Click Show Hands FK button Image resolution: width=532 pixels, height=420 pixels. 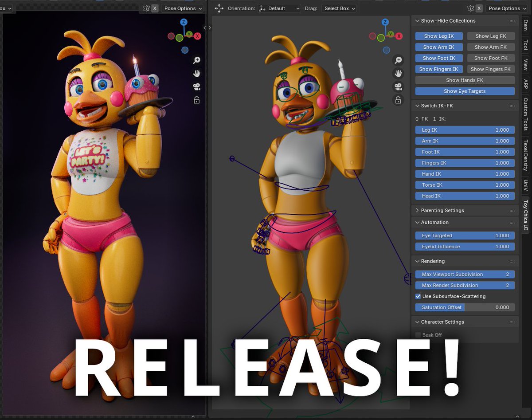465,80
